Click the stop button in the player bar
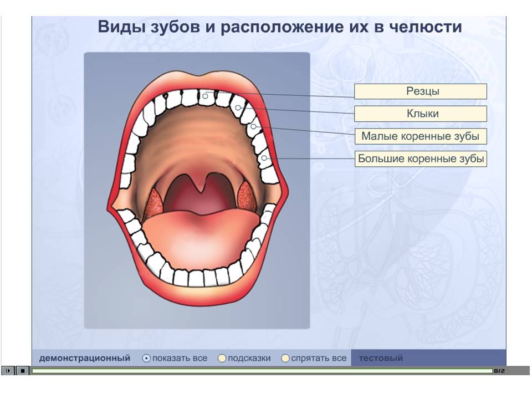The width and height of the screenshot is (532, 399). coord(22,371)
